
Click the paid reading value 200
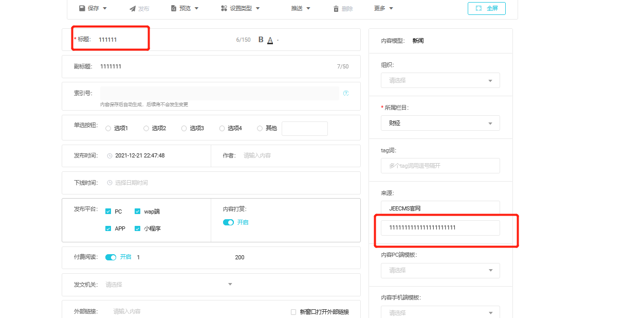point(240,257)
